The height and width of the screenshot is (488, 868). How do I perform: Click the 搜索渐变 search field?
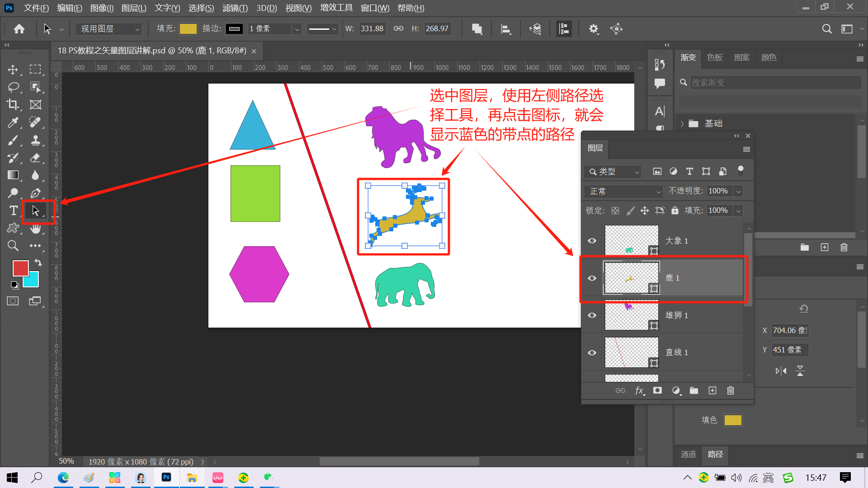[x=774, y=82]
